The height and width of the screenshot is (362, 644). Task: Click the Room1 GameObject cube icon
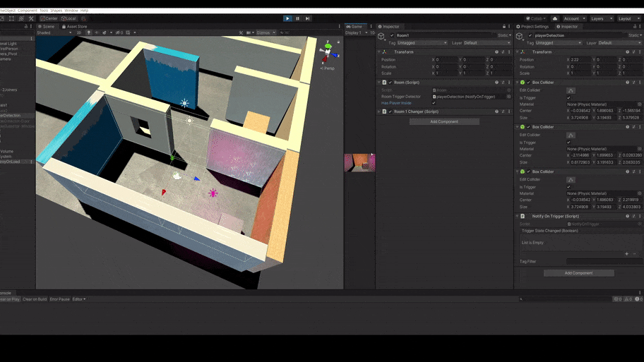pyautogui.click(x=381, y=36)
